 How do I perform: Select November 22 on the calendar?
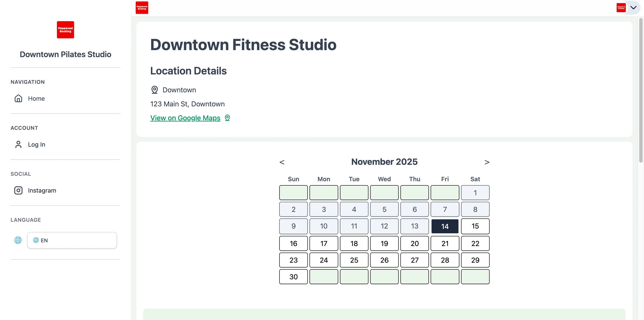click(475, 243)
